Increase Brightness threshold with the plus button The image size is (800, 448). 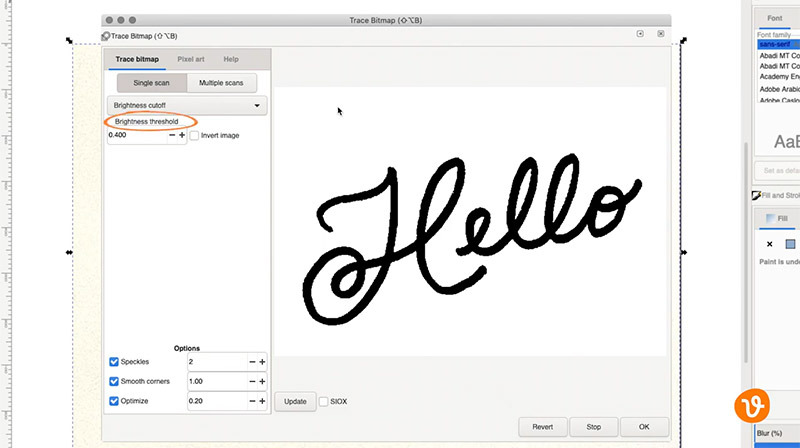182,135
